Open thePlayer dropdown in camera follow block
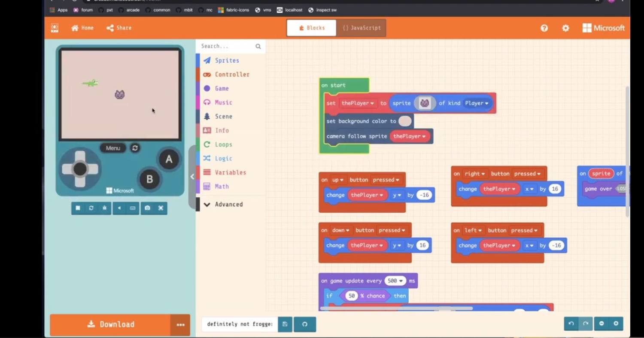Image resolution: width=644 pixels, height=338 pixels. coord(410,136)
